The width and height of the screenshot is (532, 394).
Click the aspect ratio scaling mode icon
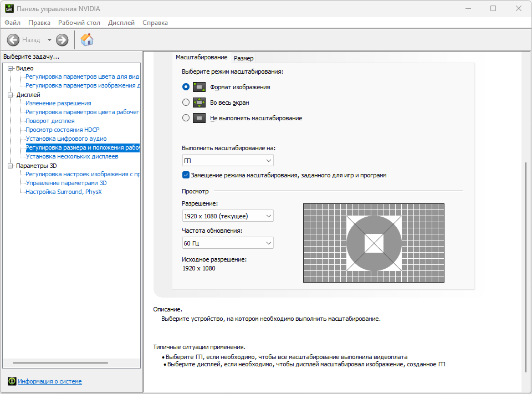(199, 87)
